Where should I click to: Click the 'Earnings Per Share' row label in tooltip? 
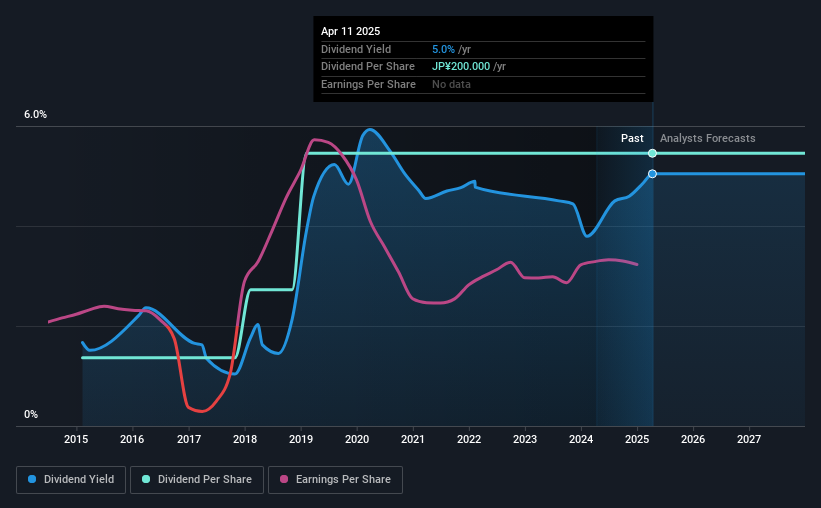[x=368, y=84]
